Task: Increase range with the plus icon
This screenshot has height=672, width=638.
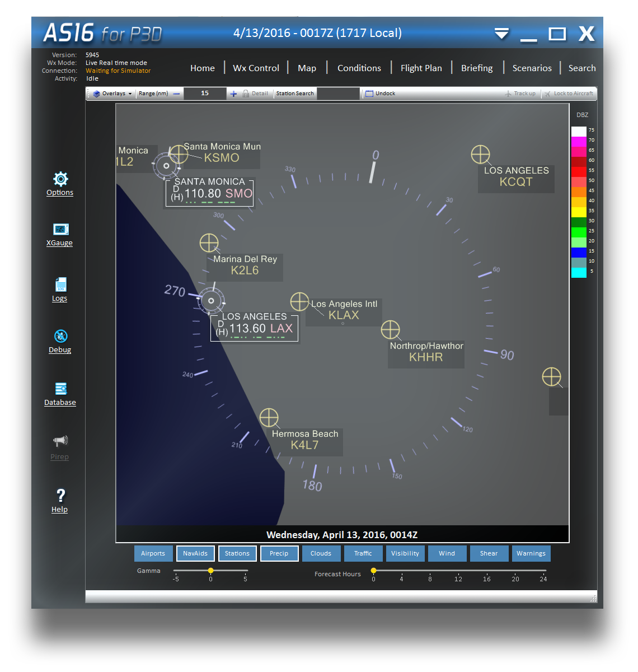Action: [x=233, y=94]
